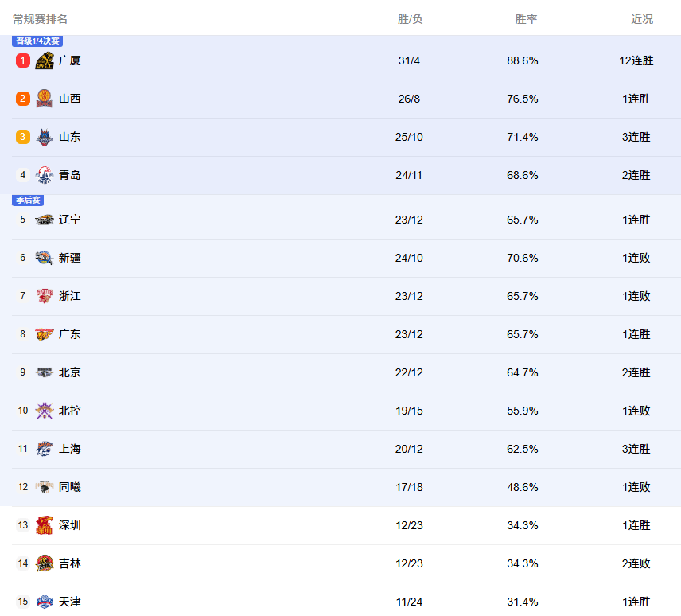
Task: Select the 北京 team name
Action: coord(70,372)
